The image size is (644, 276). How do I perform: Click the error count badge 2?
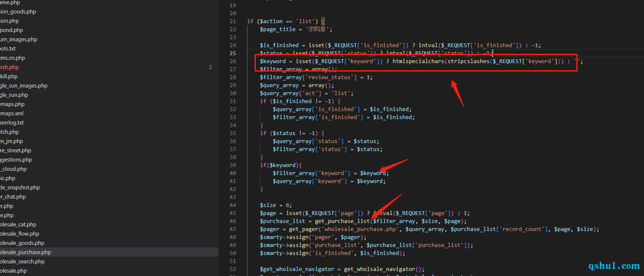(210, 67)
